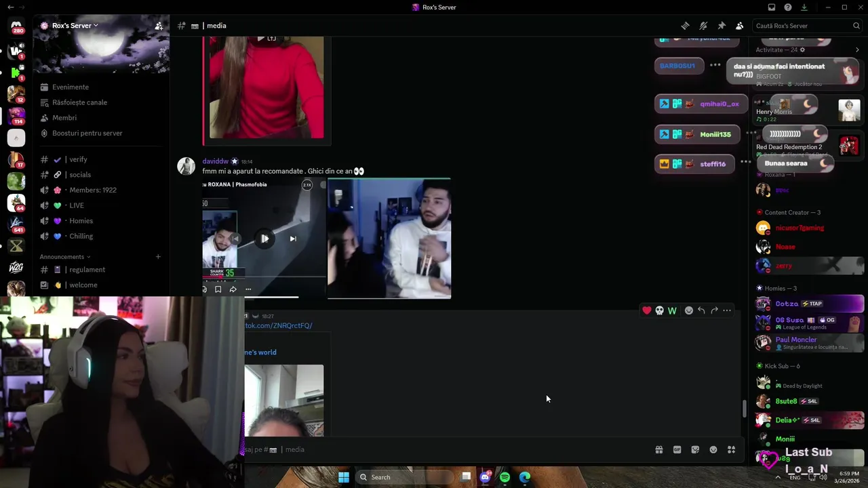Image resolution: width=868 pixels, height=488 pixels.
Task: Select the verify channel
Action: click(102, 159)
